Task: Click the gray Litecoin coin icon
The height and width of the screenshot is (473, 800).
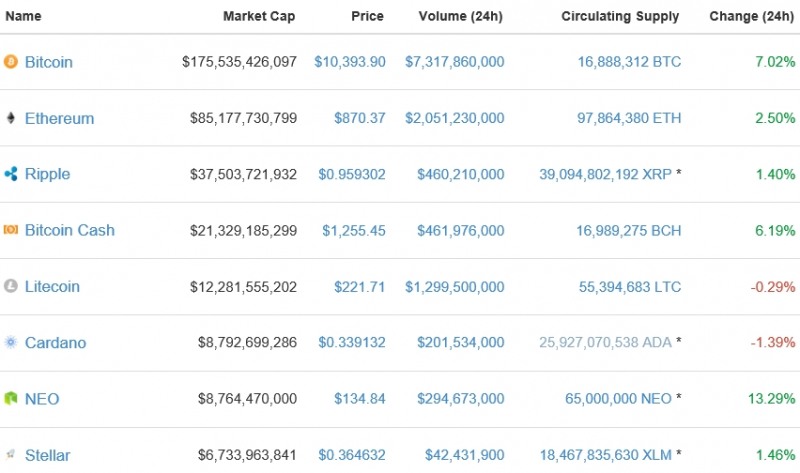Action: click(x=11, y=286)
